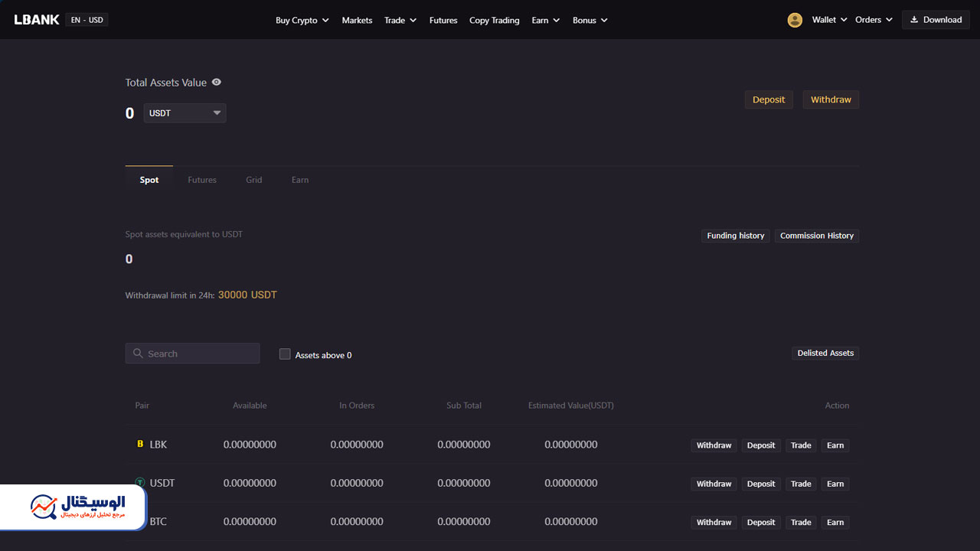
Task: Click the top Deposit button
Action: tap(769, 99)
